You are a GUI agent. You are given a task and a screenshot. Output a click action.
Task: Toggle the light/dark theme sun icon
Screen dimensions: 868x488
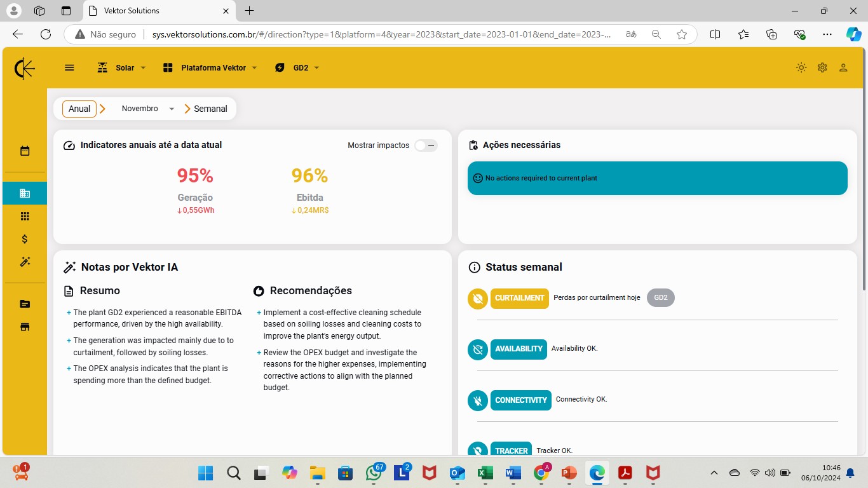point(801,67)
